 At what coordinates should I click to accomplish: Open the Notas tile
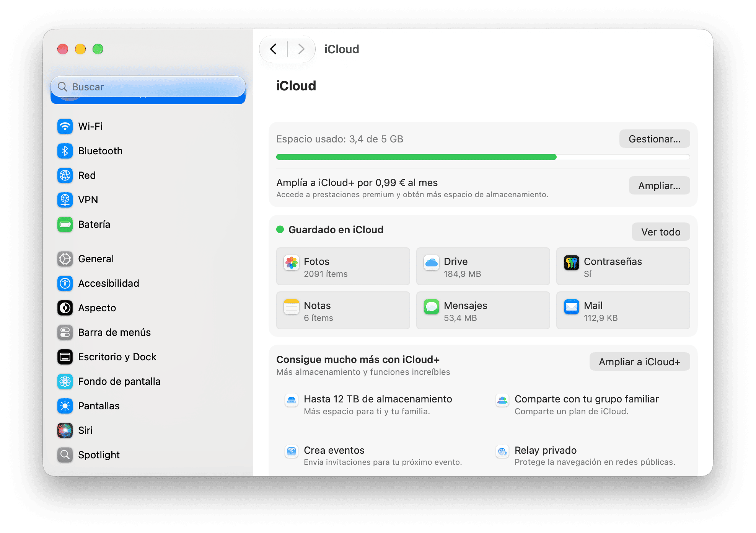[x=343, y=311]
